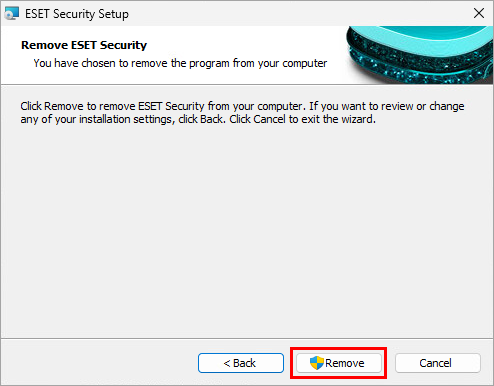This screenshot has height=386, width=494.
Task: Go back with the < Back button
Action: [x=241, y=363]
